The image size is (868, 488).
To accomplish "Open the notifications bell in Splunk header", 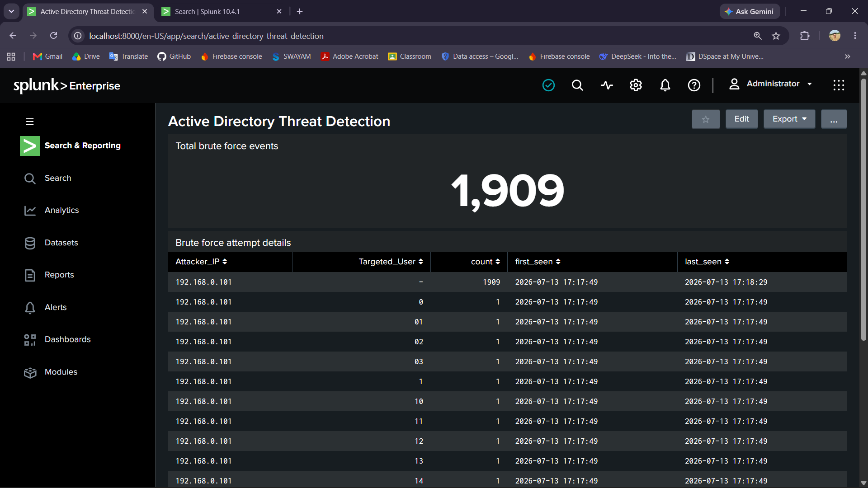I will (665, 85).
